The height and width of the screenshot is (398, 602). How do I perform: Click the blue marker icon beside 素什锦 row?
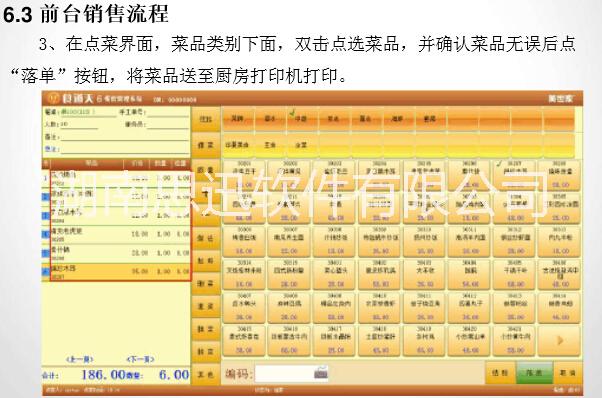46,252
